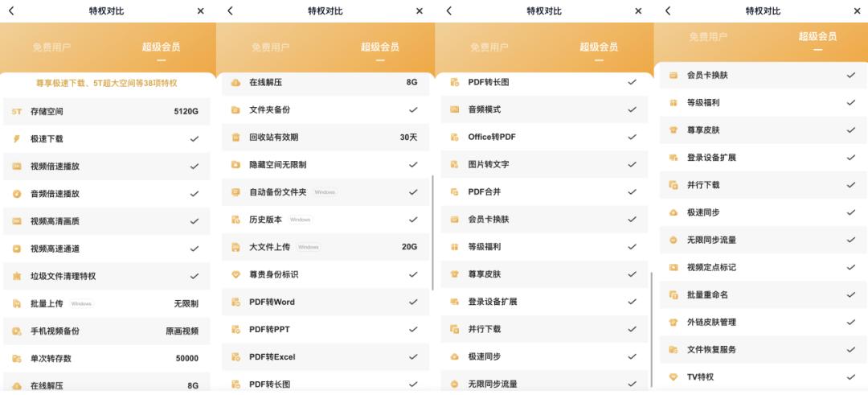Click the 5T storage space icon

(17, 111)
